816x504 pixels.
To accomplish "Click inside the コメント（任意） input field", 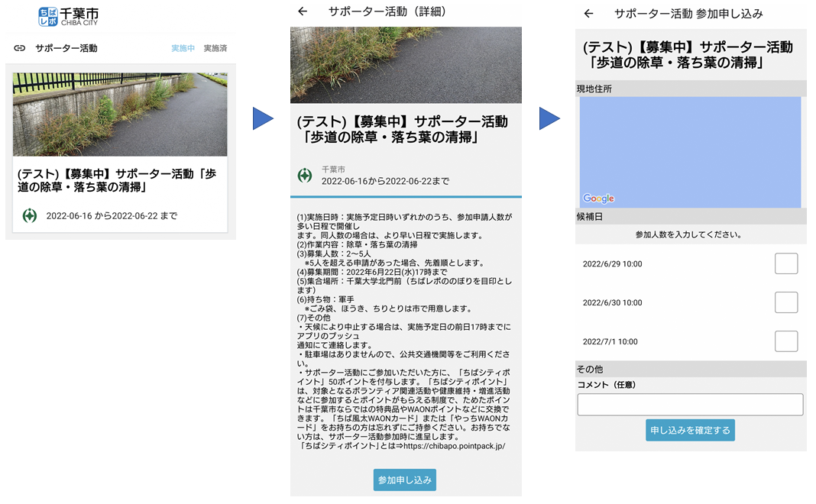I will click(x=690, y=403).
